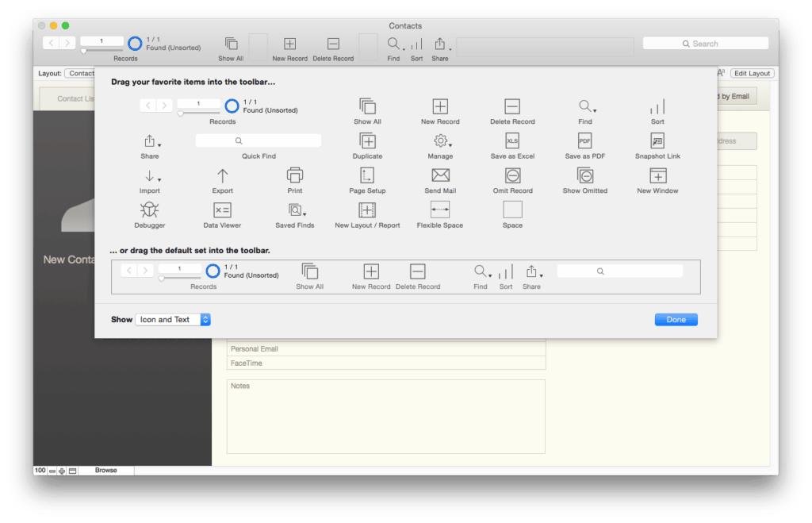Click the Notes field in Contacts window
The height and width of the screenshot is (523, 812).
pyautogui.click(x=386, y=417)
